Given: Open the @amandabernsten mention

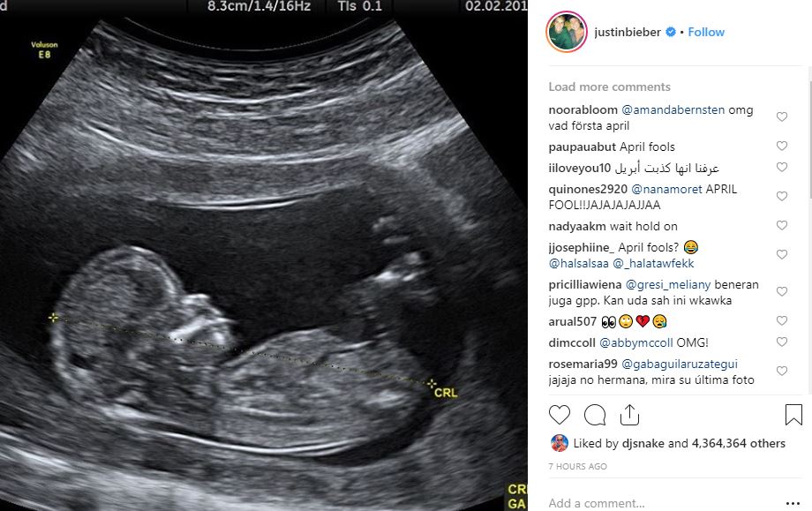Looking at the screenshot, I should (673, 109).
